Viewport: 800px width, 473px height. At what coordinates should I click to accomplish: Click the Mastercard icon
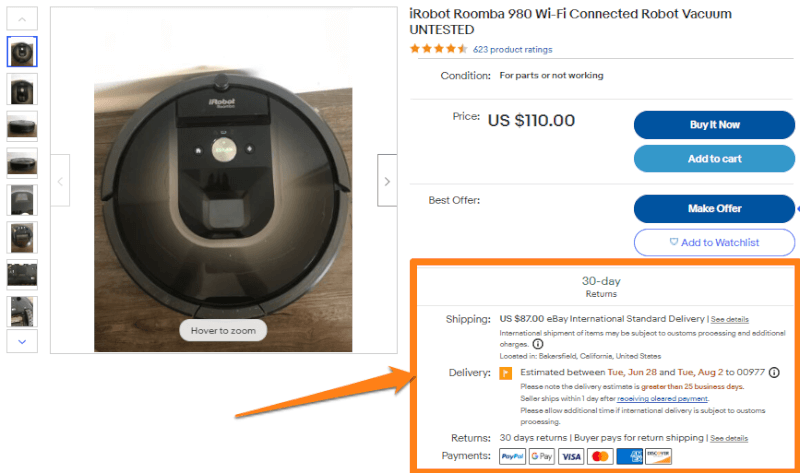600,456
